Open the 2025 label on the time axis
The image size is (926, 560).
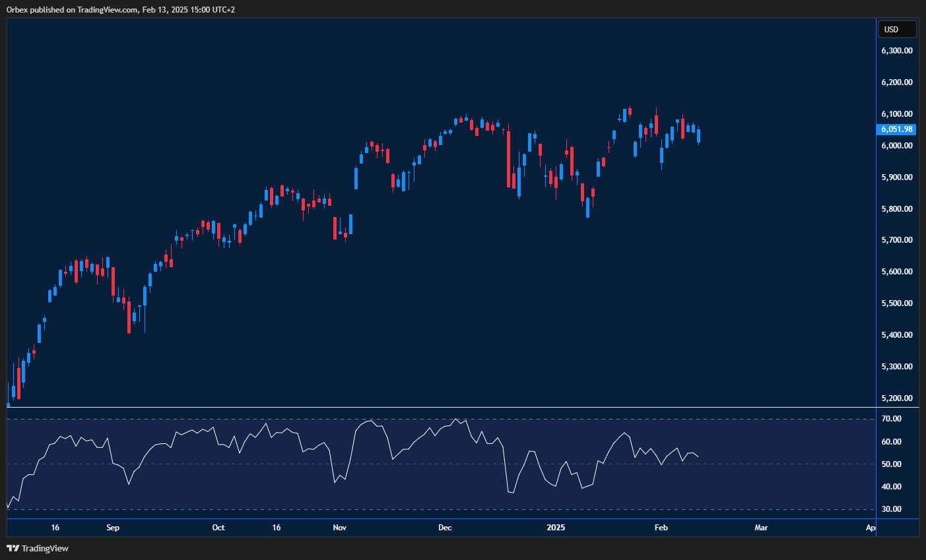[556, 528]
